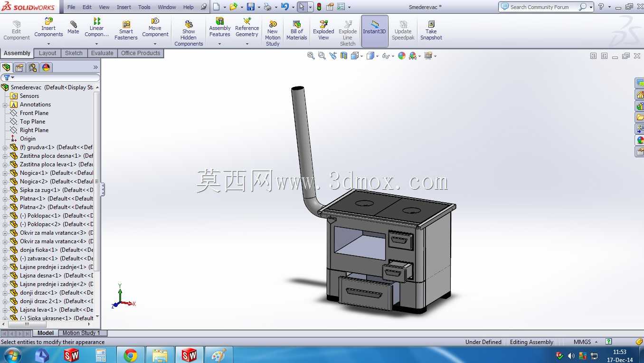This screenshot has width=644, height=363.
Task: Open Assembly Features dropdown arrow
Action: [x=219, y=44]
